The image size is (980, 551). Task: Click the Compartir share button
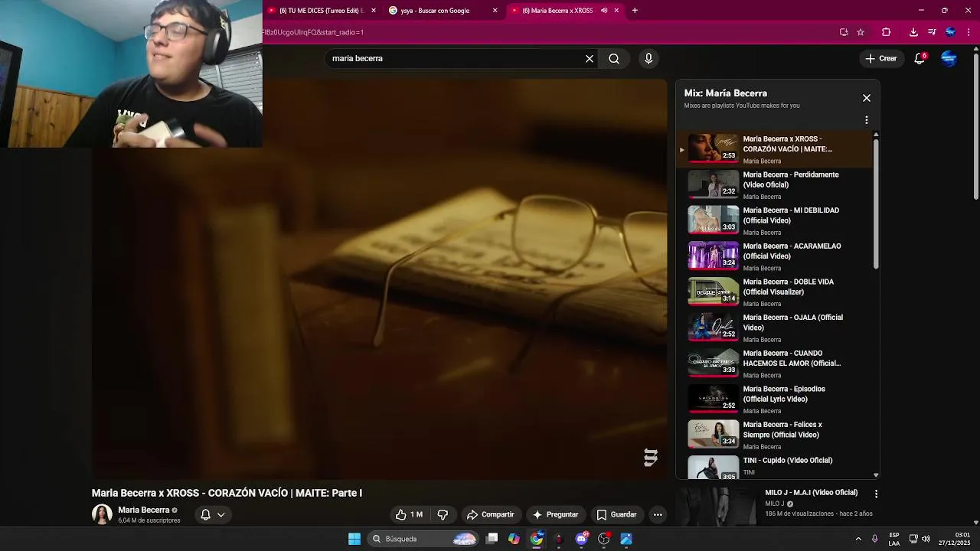click(x=490, y=514)
